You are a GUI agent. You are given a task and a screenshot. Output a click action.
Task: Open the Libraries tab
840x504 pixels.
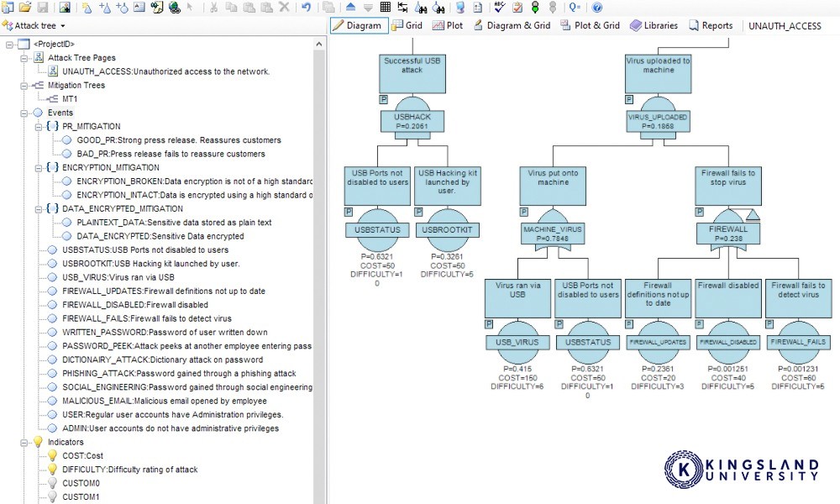(x=654, y=25)
